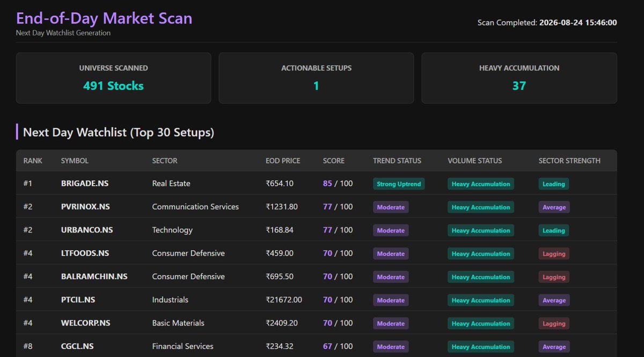Click EOD price ₹234.32
Image resolution: width=644 pixels, height=357 pixels.
pyautogui.click(x=280, y=346)
